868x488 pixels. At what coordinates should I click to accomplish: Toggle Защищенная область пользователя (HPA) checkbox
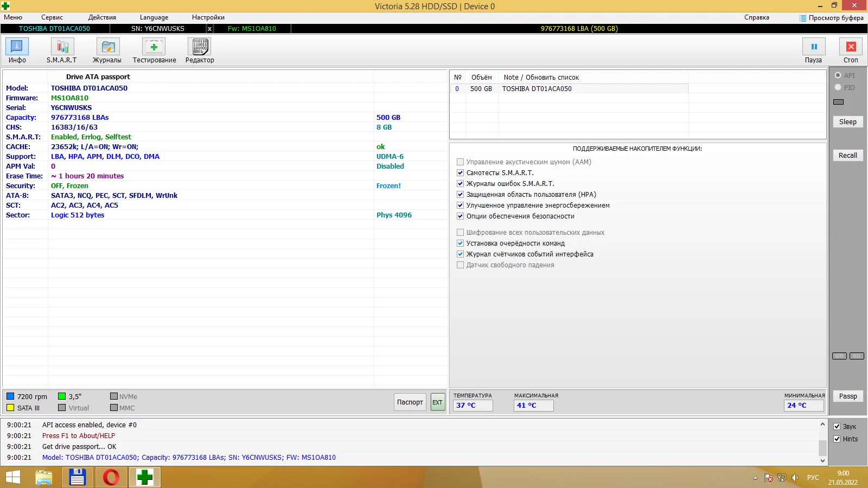(x=461, y=195)
